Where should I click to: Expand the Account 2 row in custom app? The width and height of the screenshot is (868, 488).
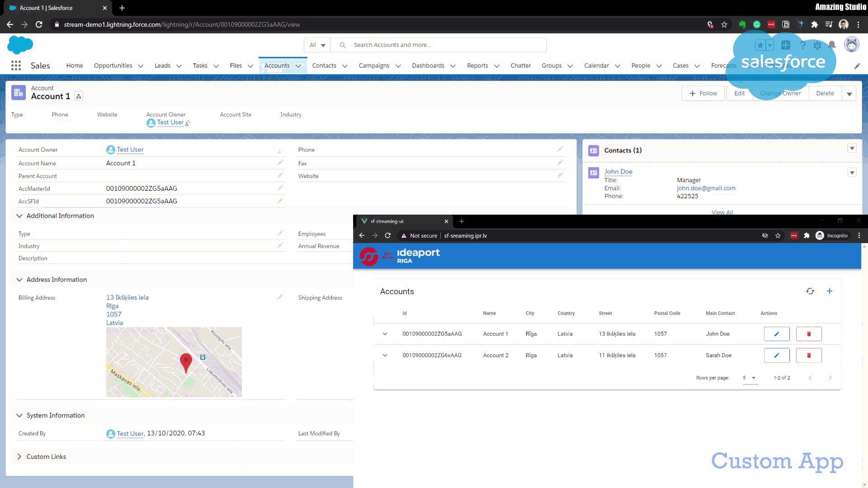coord(385,355)
